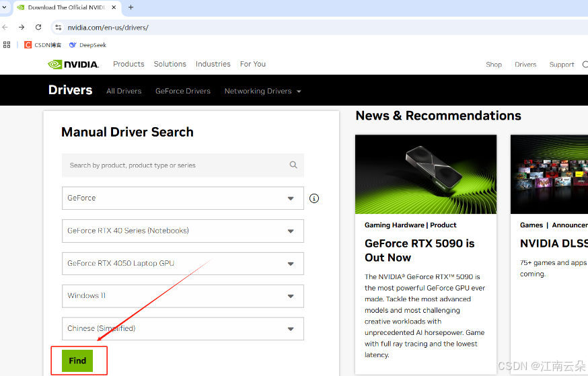Click the Gaming Hardware | Product label
588x376 pixels.
[x=410, y=225]
